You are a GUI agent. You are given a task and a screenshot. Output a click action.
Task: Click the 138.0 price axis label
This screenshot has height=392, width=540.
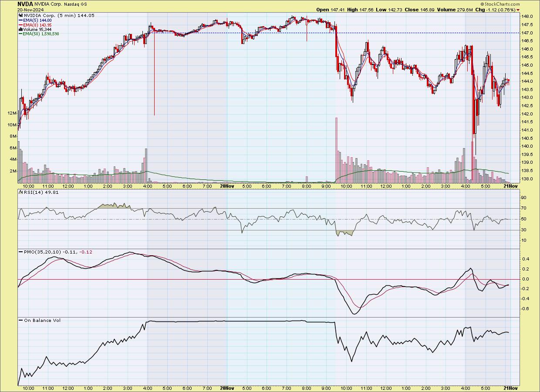click(x=527, y=179)
